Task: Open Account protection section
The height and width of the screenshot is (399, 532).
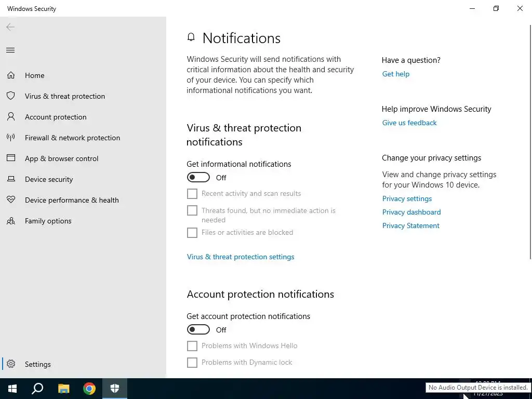Action: tap(83, 117)
